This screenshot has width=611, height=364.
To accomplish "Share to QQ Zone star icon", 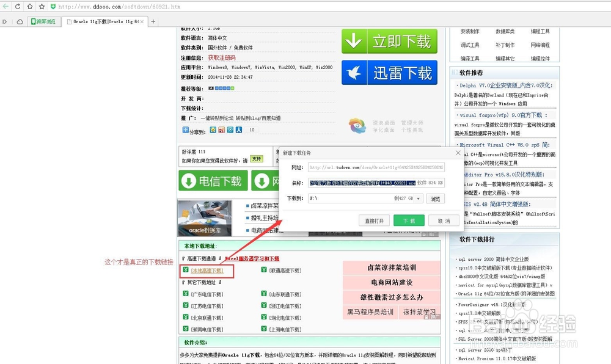I will coord(213,129).
